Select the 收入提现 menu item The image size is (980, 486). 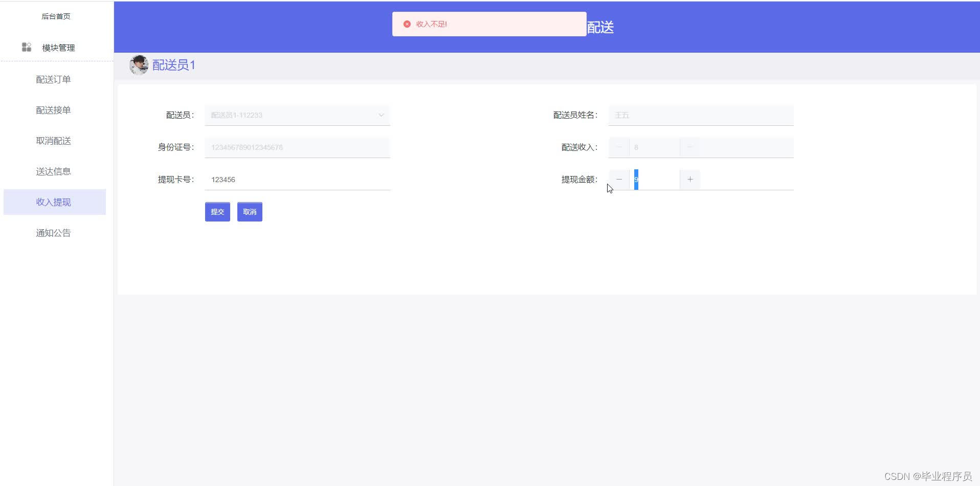[55, 202]
